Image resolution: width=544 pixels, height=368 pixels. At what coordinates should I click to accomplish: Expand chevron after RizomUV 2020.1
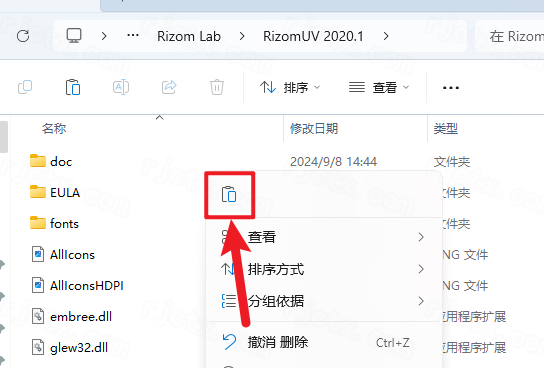386,36
